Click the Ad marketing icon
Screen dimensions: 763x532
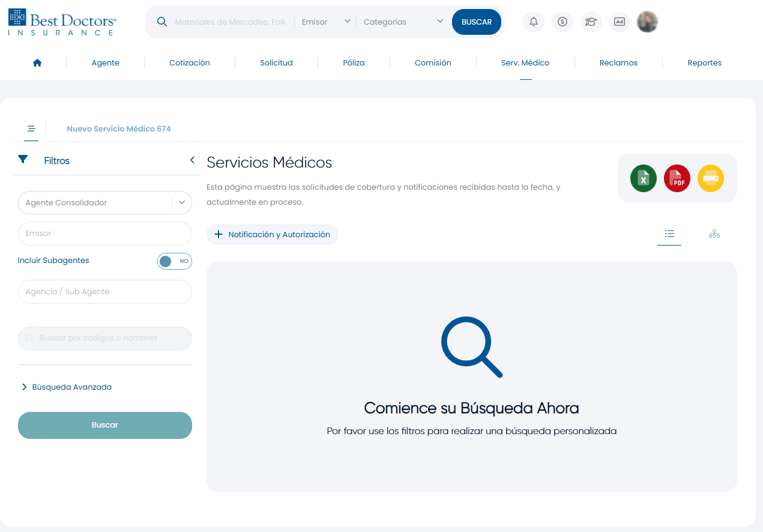(x=620, y=22)
